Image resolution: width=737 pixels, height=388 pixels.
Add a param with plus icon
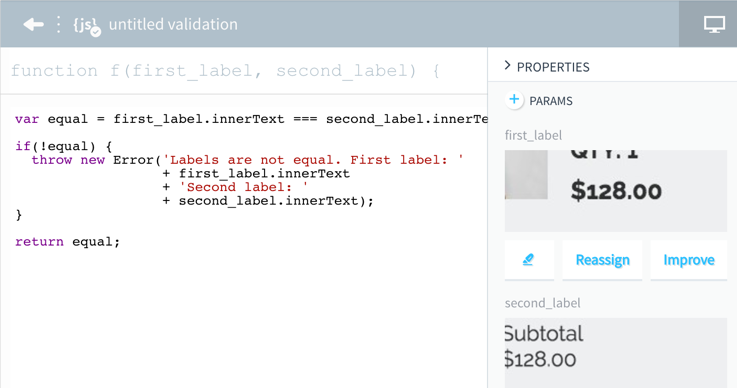click(514, 100)
